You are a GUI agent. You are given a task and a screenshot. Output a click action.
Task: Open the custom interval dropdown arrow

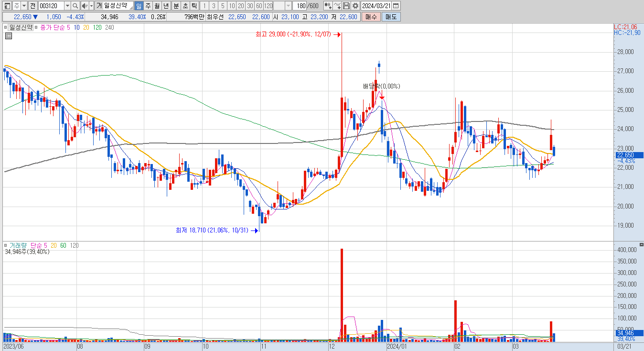[x=289, y=6]
